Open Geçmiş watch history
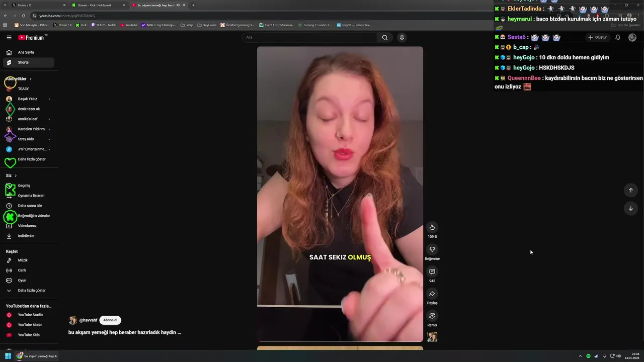 [29, 186]
